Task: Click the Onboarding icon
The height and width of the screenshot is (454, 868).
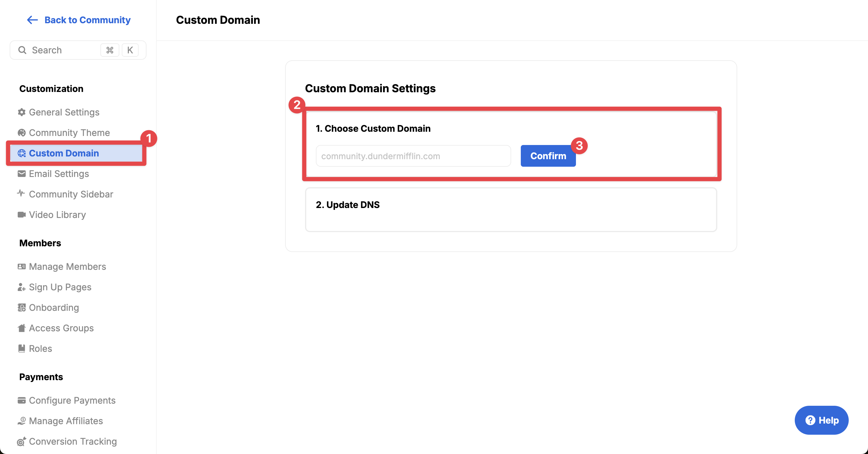Action: (22, 308)
